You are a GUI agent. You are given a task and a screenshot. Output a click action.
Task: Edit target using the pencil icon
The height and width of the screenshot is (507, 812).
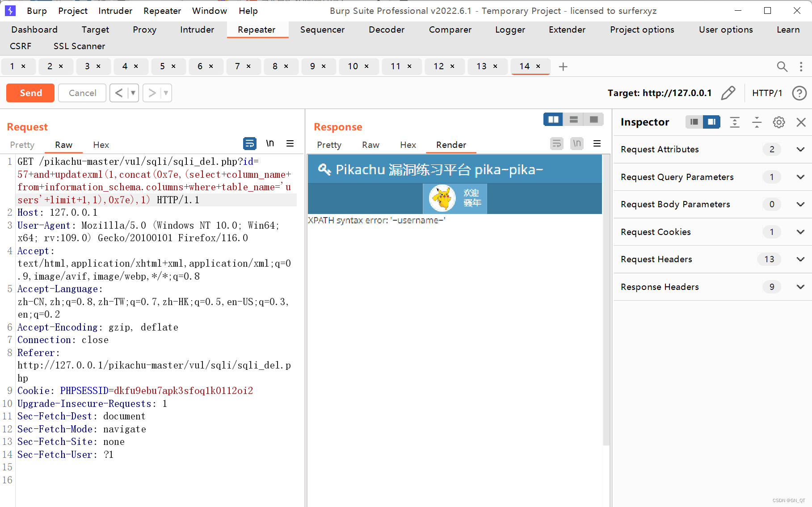pos(728,93)
